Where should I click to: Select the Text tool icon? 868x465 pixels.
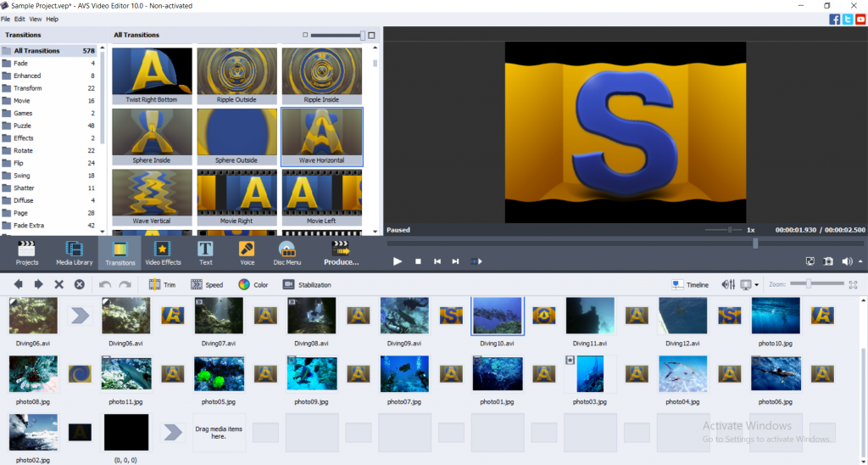coord(205,252)
